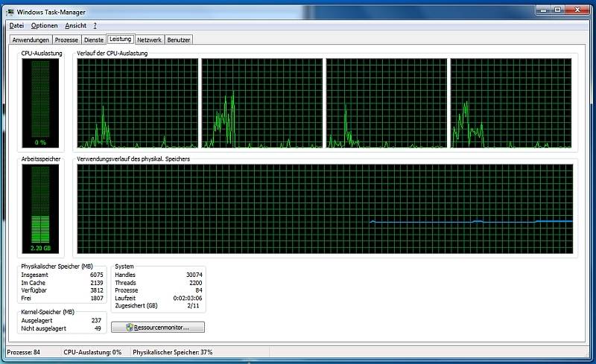Switch to the Benutzer tab

click(179, 39)
